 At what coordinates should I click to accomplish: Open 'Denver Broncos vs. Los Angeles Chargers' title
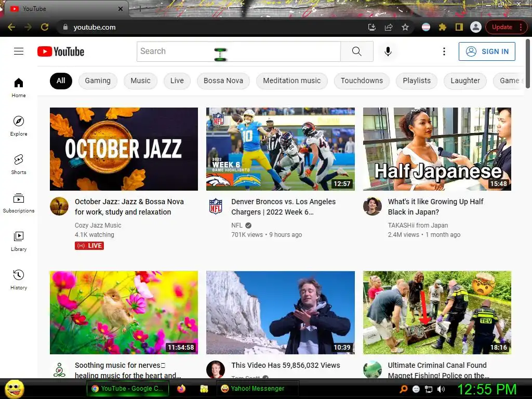pos(283,207)
